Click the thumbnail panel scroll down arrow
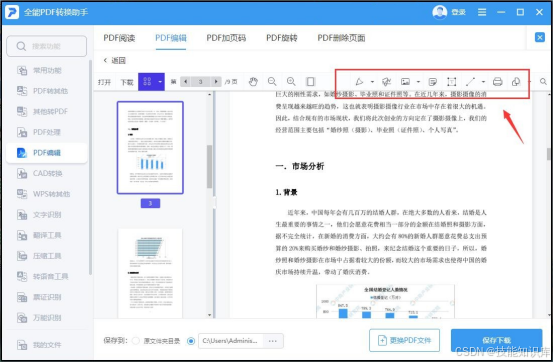The width and height of the screenshot is (554, 363). point(210,315)
